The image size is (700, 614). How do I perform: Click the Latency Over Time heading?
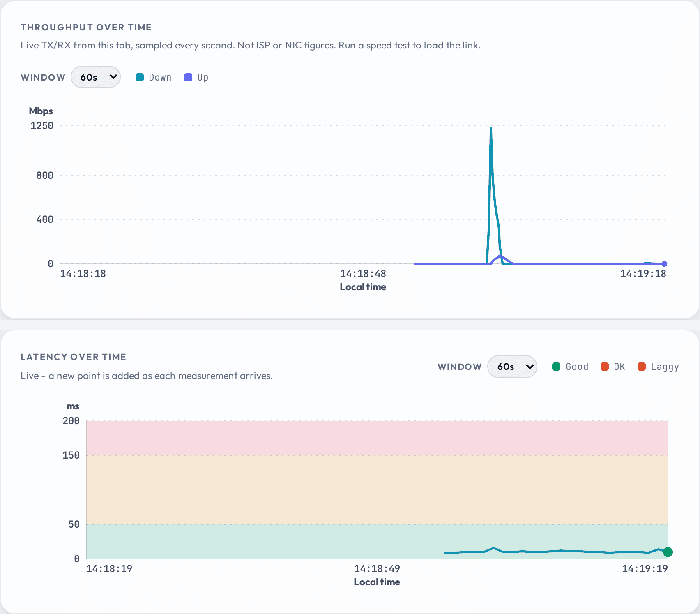click(x=74, y=357)
